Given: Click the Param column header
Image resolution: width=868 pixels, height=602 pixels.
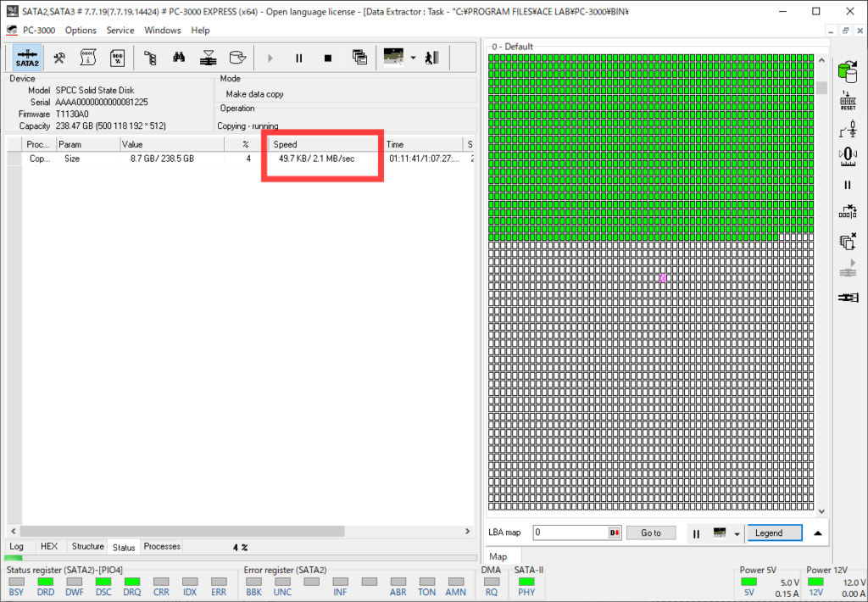Looking at the screenshot, I should pyautogui.click(x=88, y=144).
